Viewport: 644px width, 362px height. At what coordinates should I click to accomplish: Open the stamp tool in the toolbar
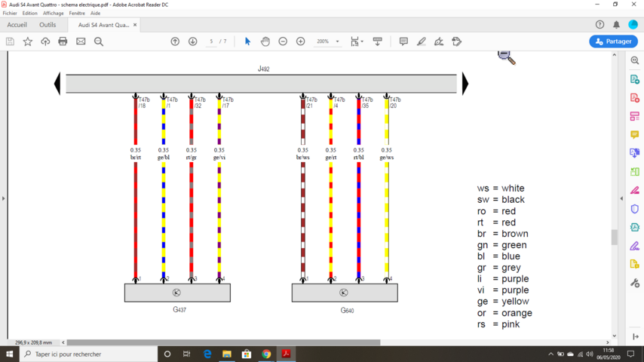pos(457,41)
